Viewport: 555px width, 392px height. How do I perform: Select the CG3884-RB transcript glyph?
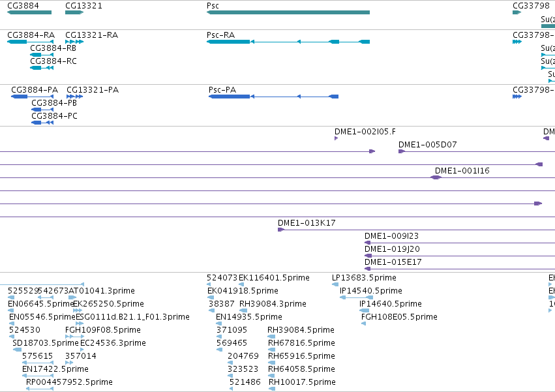(x=42, y=55)
